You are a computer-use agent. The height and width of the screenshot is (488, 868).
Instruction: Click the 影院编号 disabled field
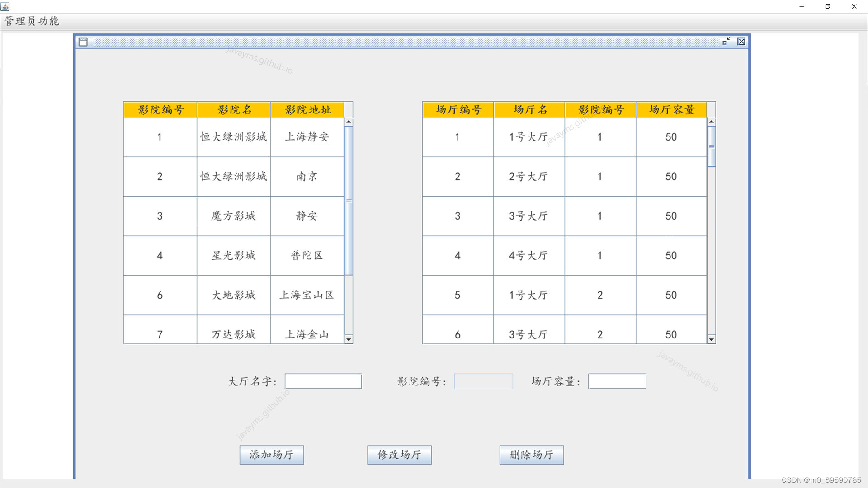[x=484, y=381]
